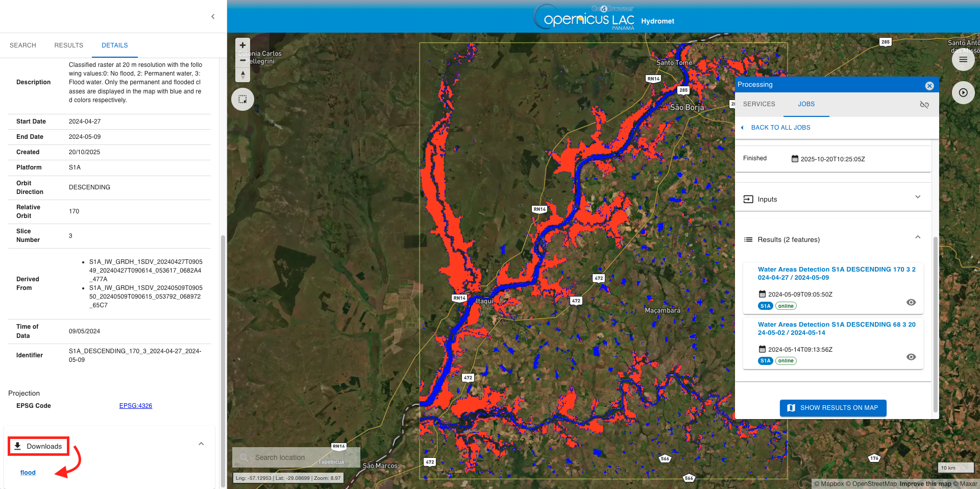Toggle visibility of DESCENDING 170 result

(x=911, y=302)
